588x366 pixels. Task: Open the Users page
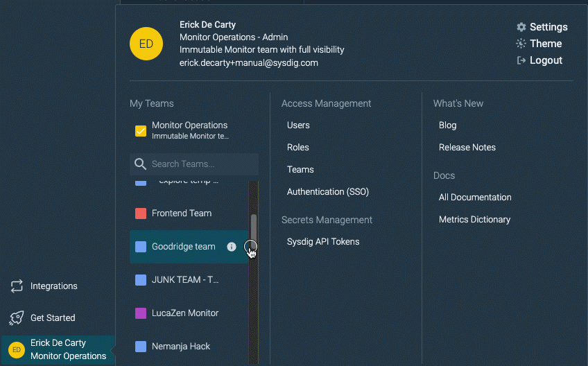[298, 125]
